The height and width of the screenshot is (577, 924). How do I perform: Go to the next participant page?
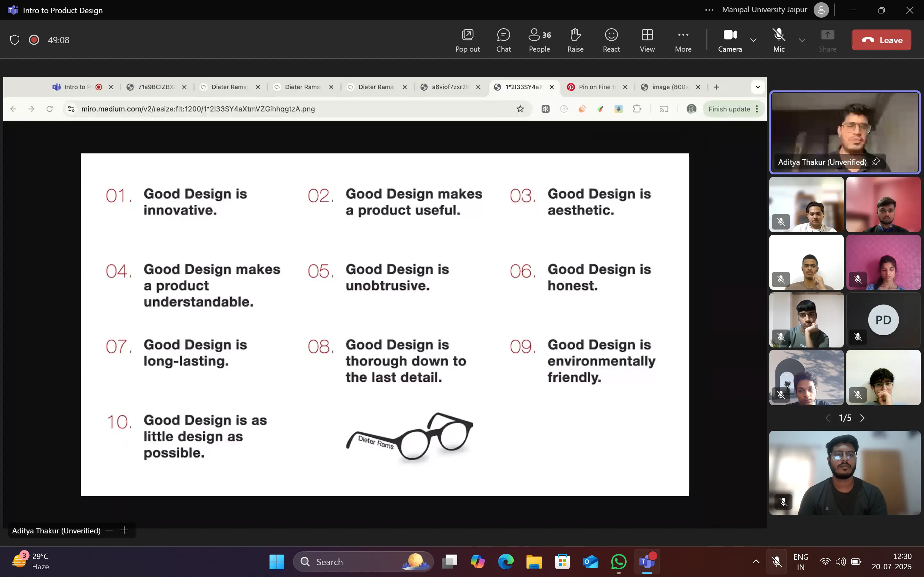[863, 417]
